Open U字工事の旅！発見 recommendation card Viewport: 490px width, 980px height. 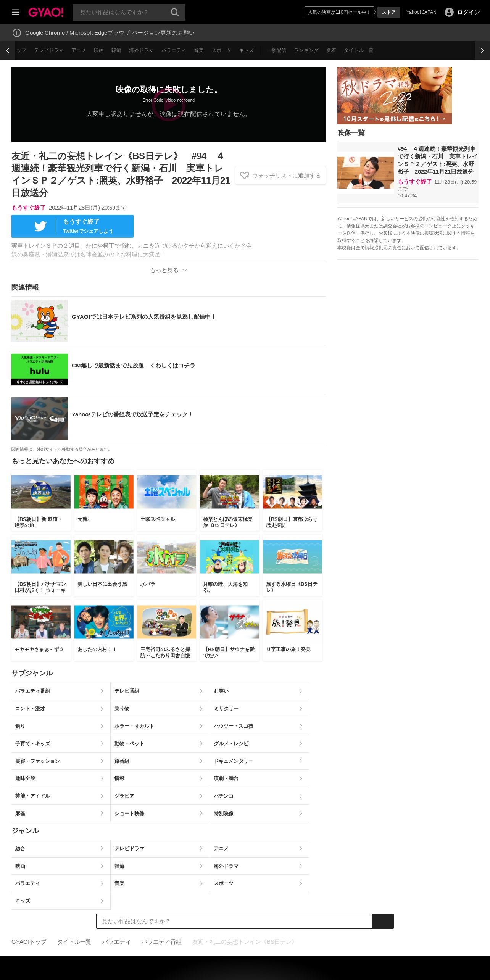[x=292, y=630]
